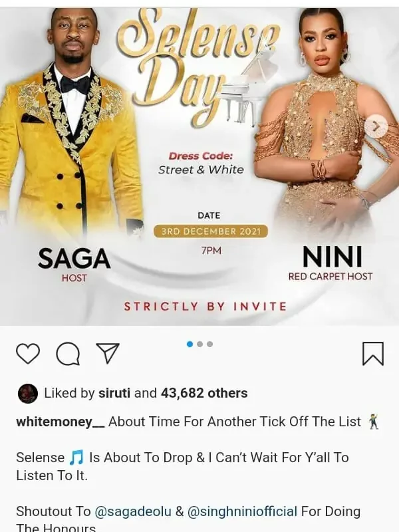Tap the heart like icon
399x532 pixels.
click(x=28, y=353)
